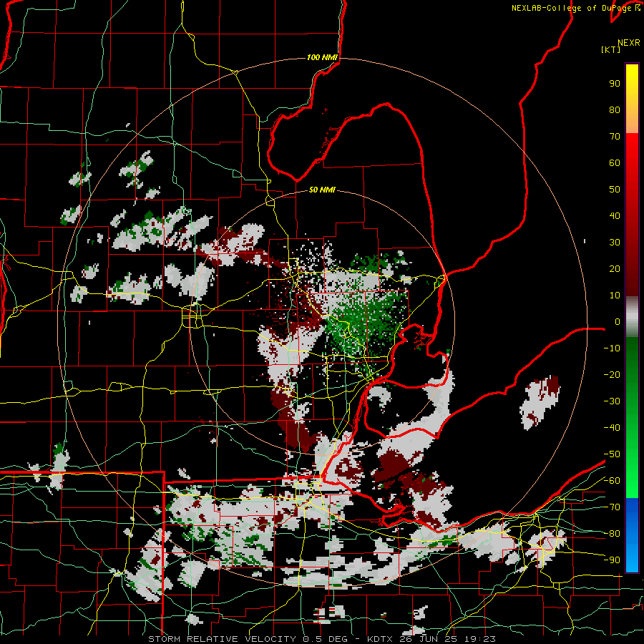Screen dimensions: 644x644
Task: Pick the bright green -50 to -60 color bar segment
Action: click(632, 467)
